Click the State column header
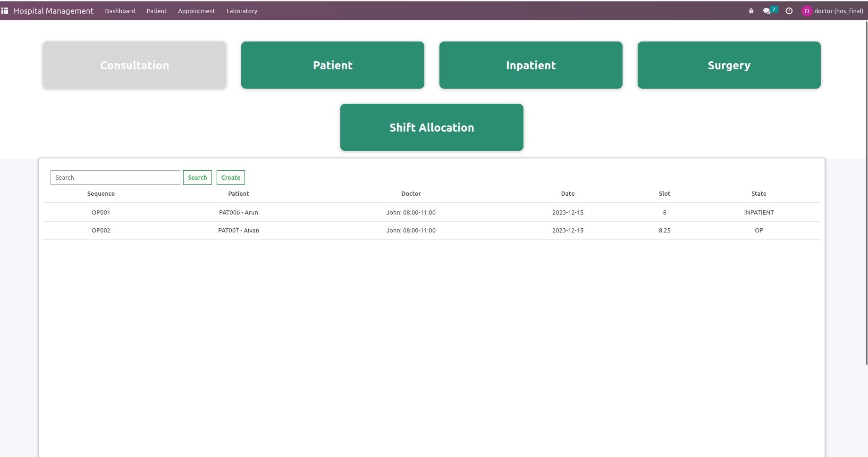 (759, 193)
